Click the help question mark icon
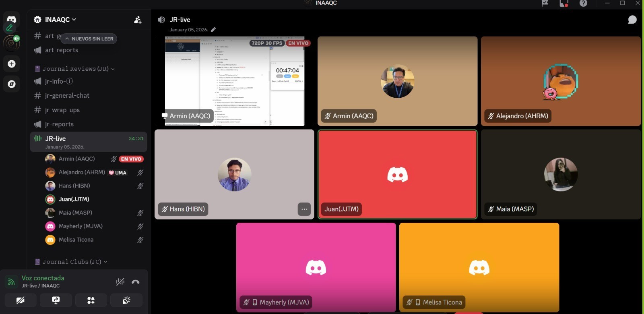Viewport: 644px width, 314px height. coord(583,4)
